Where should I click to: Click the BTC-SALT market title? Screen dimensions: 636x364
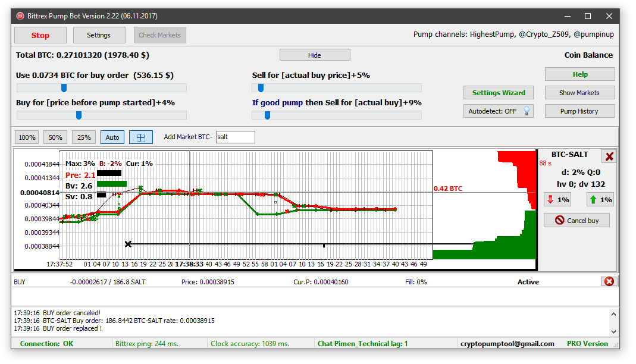[x=569, y=155]
